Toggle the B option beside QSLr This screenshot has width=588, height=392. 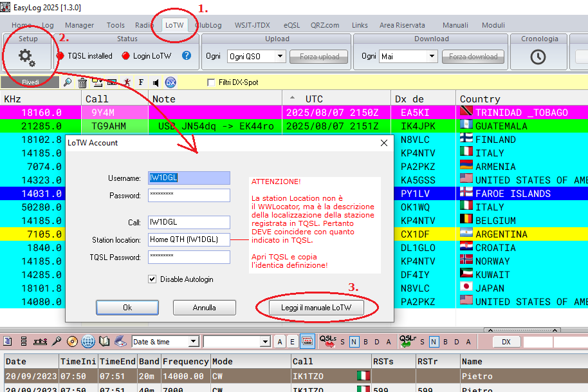(x=445, y=342)
